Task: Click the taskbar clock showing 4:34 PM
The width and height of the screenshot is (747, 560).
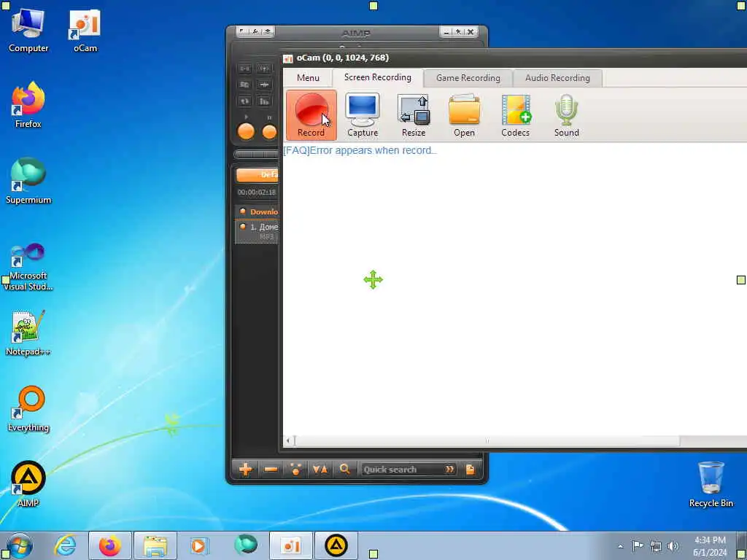Action: tap(710, 546)
